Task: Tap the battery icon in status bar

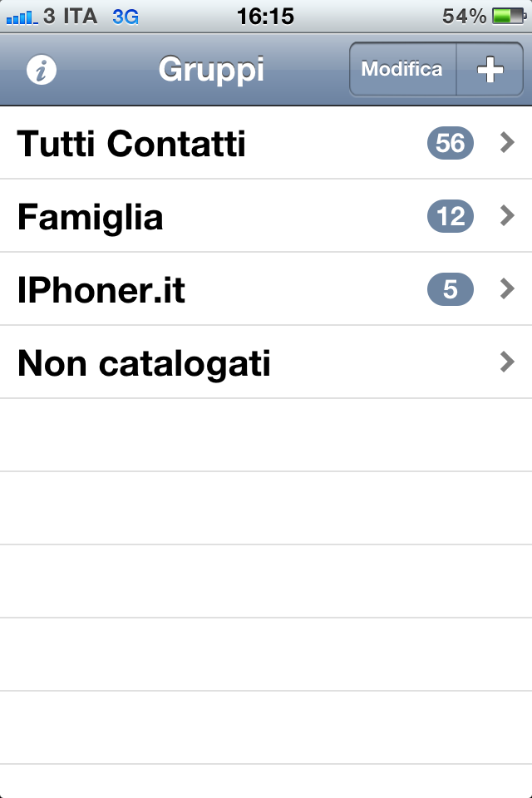Action: (x=509, y=17)
